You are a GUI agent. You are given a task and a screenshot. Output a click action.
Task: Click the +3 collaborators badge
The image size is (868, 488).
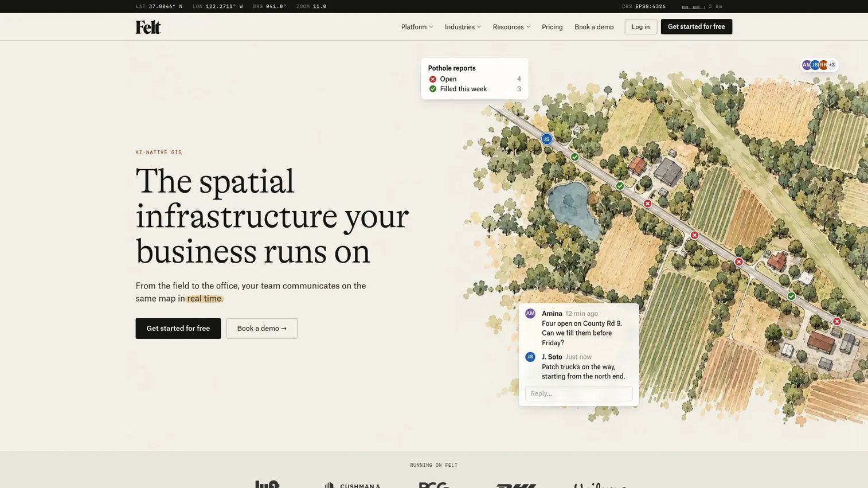tap(832, 65)
